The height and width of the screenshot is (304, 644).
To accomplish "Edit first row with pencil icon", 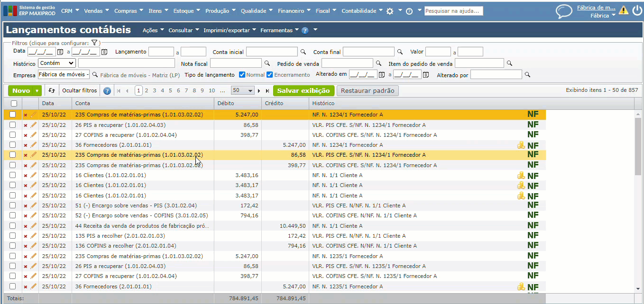I will click(33, 115).
